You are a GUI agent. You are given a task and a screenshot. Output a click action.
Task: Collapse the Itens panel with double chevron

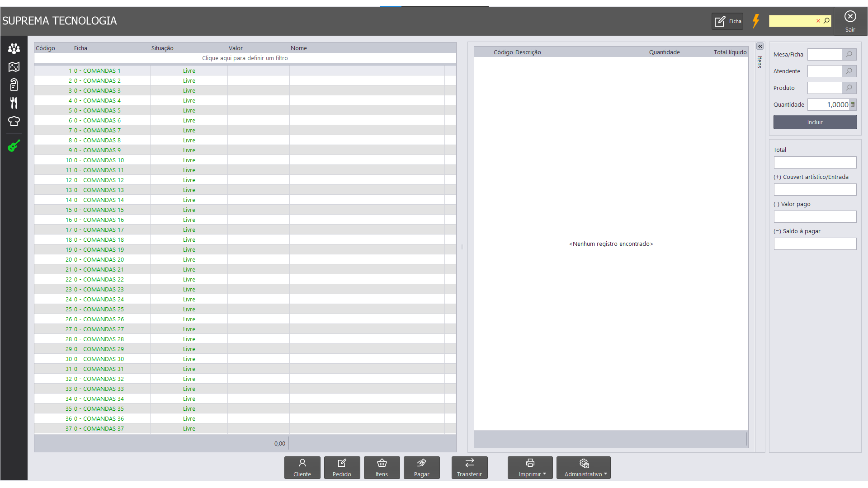[760, 46]
